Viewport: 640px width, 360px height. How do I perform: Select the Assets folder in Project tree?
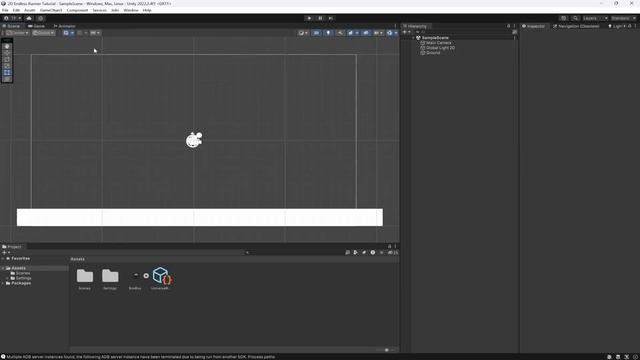click(18, 268)
